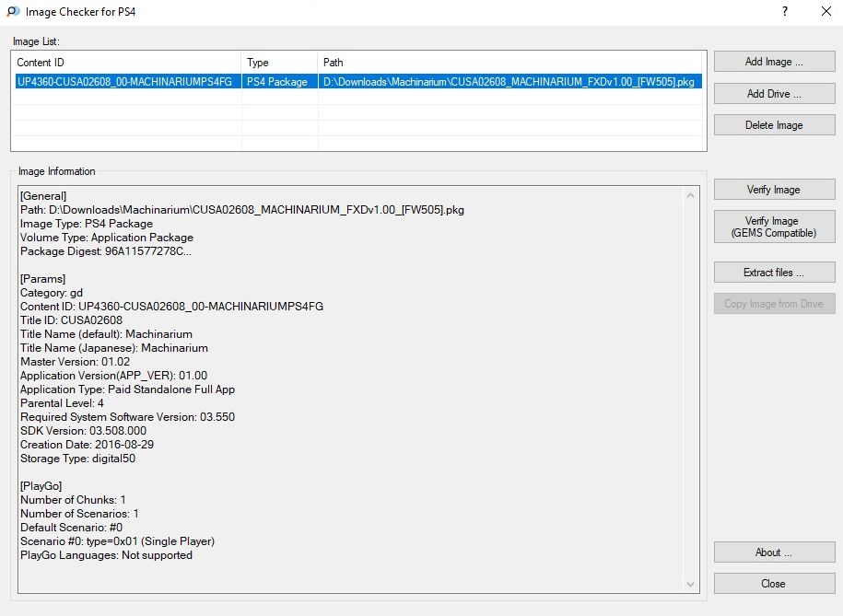Image resolution: width=843 pixels, height=616 pixels.
Task: Select the pkg file path cell in Image List
Action: pyautogui.click(x=509, y=82)
